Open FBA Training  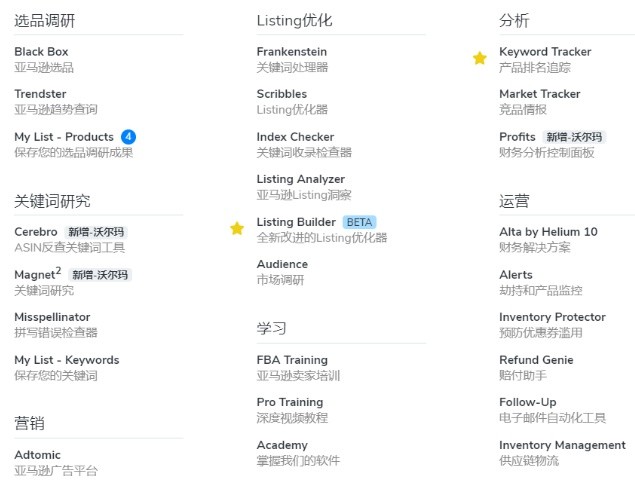tap(298, 367)
